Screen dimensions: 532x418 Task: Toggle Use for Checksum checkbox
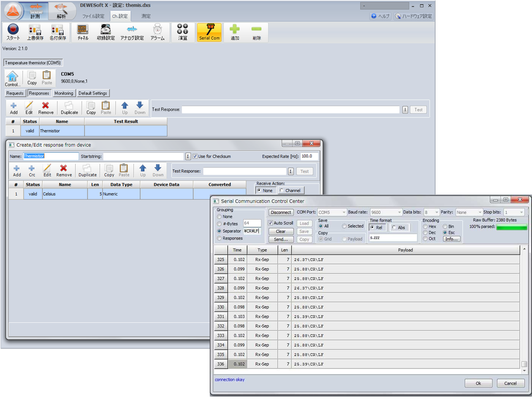(195, 156)
